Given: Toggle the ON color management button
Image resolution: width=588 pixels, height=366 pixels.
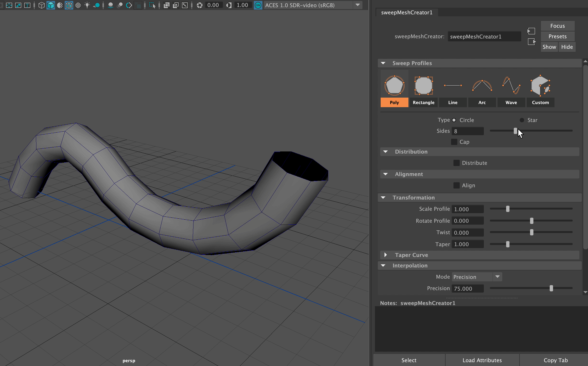Looking at the screenshot, I should [258, 5].
